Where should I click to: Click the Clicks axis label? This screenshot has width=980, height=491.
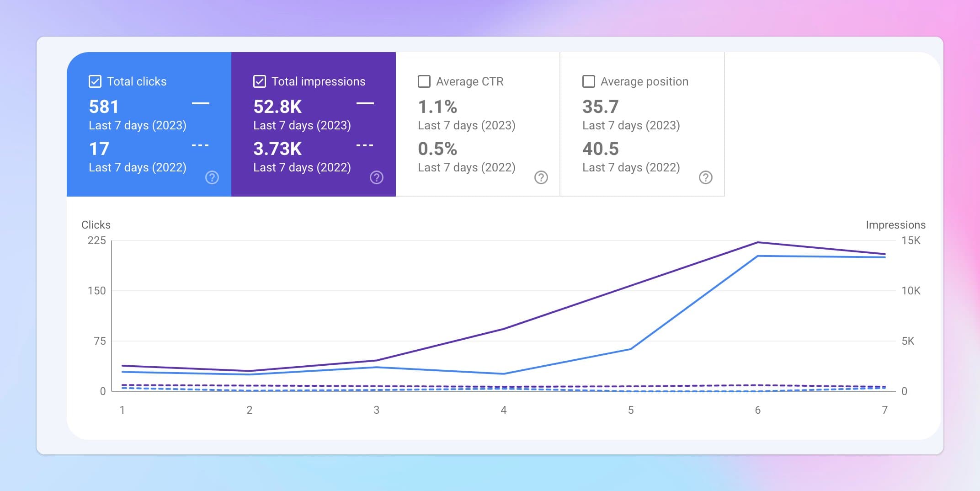95,225
